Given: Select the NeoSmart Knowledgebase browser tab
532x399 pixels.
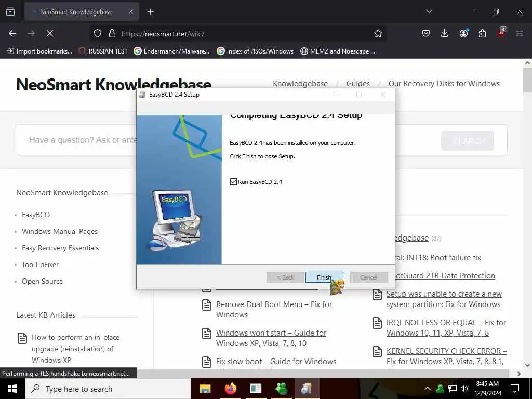Looking at the screenshot, I should point(82,12).
